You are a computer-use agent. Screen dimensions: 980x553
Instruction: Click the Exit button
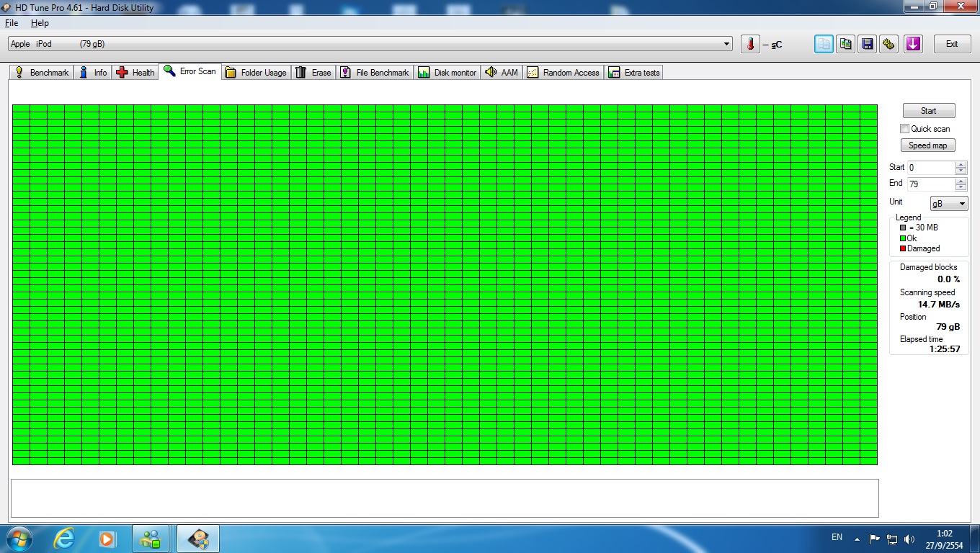coord(951,44)
